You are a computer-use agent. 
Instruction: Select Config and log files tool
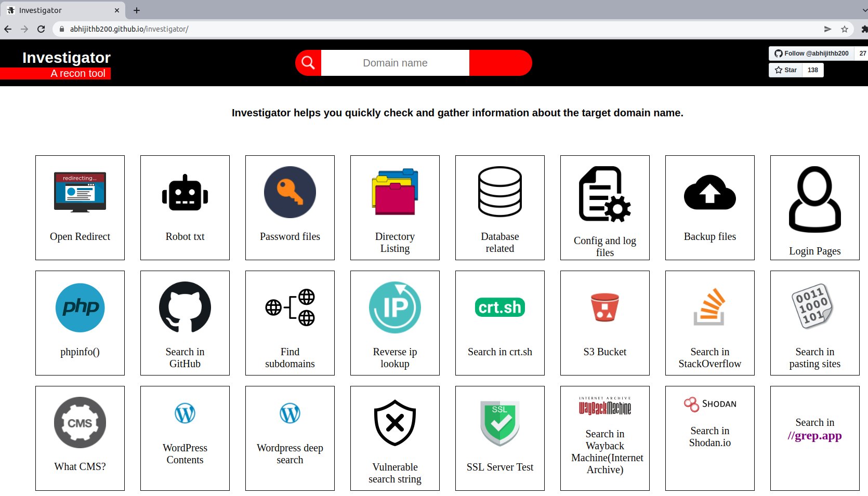pyautogui.click(x=604, y=208)
